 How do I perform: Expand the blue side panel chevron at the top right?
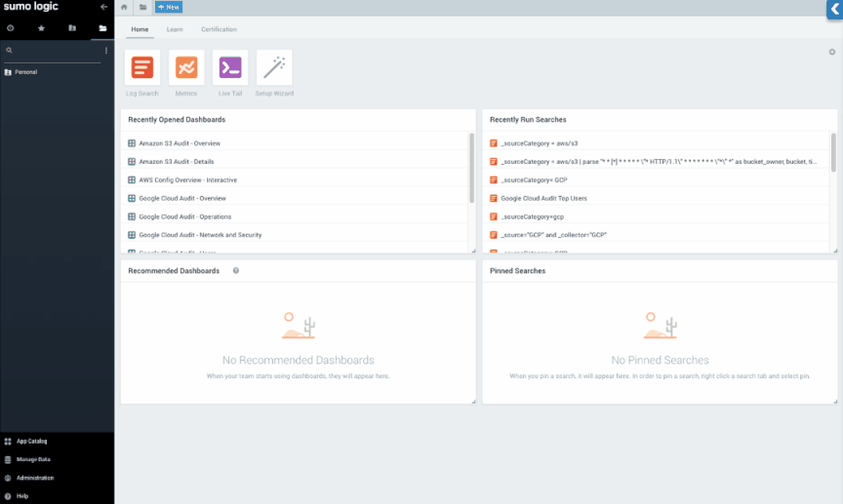[x=835, y=9]
